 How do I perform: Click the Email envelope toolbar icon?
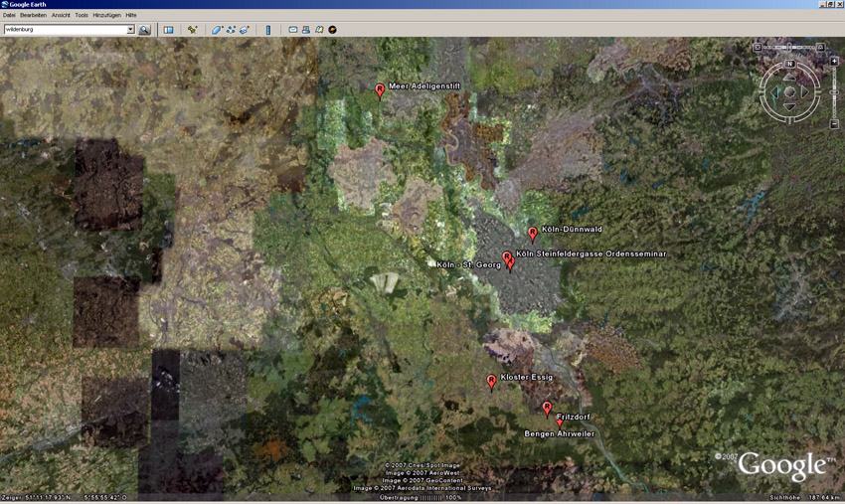pyautogui.click(x=292, y=30)
